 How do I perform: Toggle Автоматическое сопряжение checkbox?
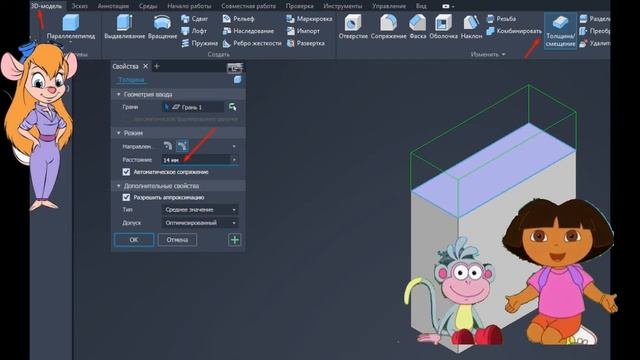coord(126,172)
